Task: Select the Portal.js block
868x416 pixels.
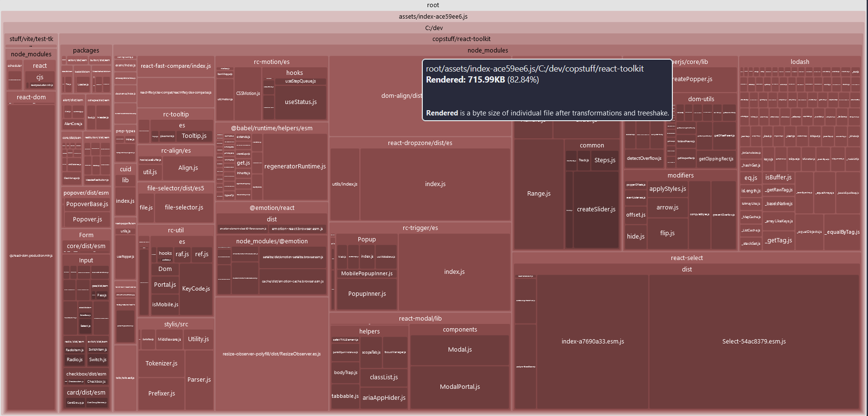Action: (x=165, y=285)
